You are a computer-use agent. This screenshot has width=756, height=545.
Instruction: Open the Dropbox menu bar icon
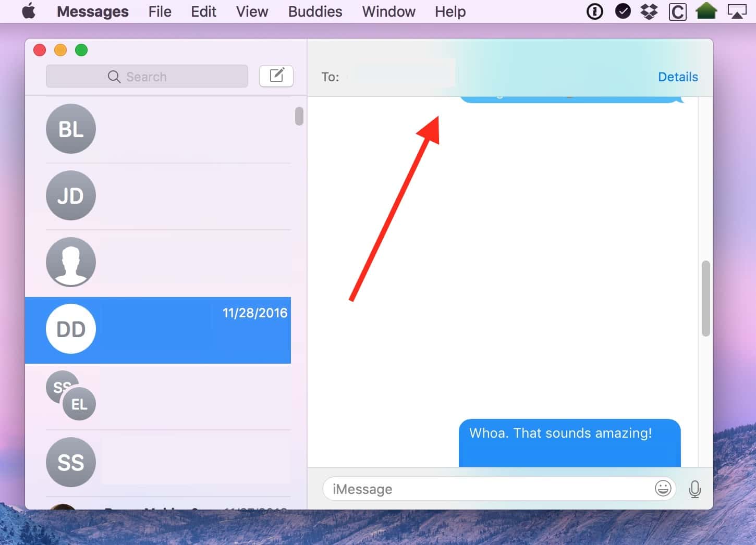[x=649, y=11]
